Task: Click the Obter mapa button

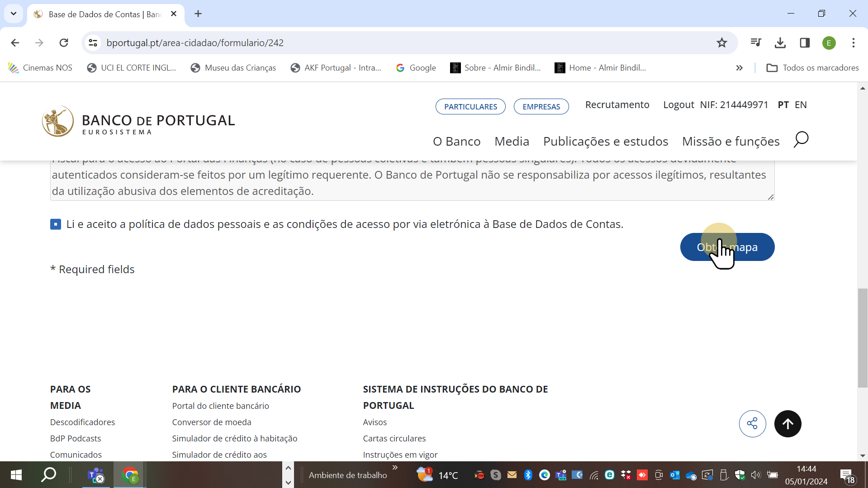Action: pyautogui.click(x=727, y=247)
